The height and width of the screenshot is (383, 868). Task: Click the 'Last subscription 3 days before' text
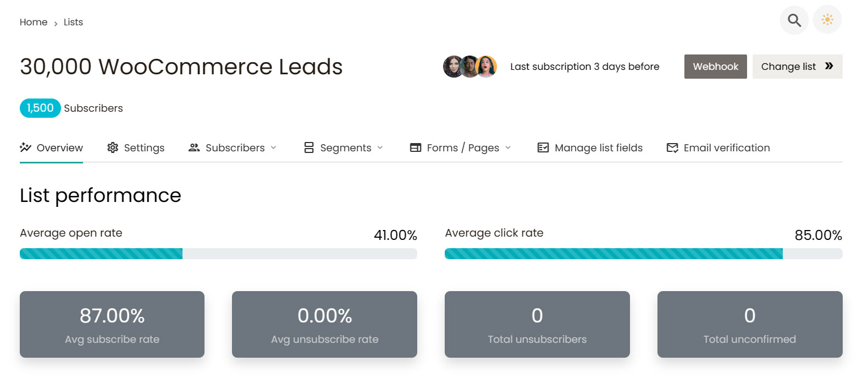coord(584,67)
